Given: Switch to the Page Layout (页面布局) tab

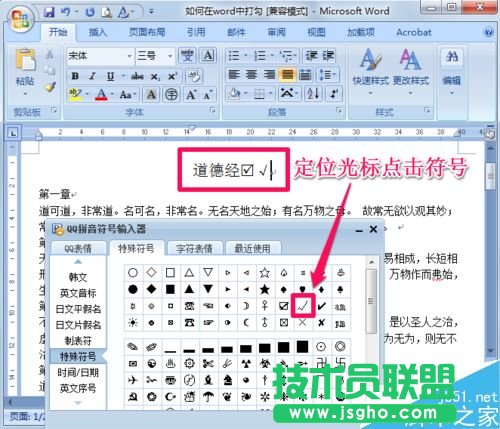Looking at the screenshot, I should click(x=147, y=32).
